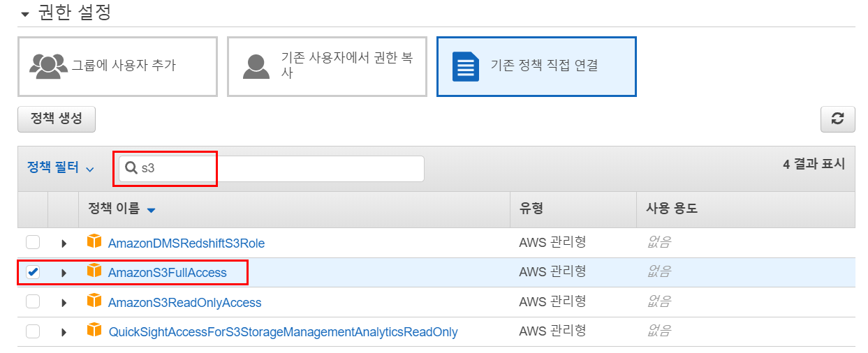Viewport: 868px width, 353px height.
Task: Click the 사용 용도 column header
Action: (x=672, y=208)
